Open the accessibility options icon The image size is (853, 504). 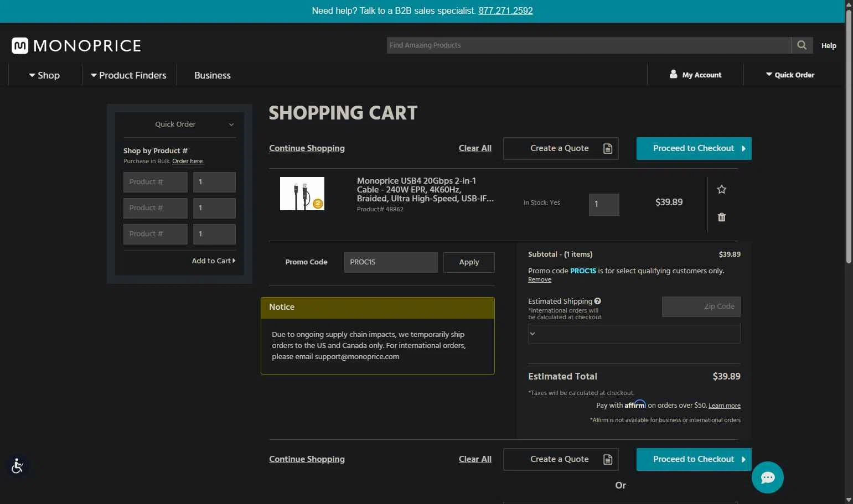[17, 466]
